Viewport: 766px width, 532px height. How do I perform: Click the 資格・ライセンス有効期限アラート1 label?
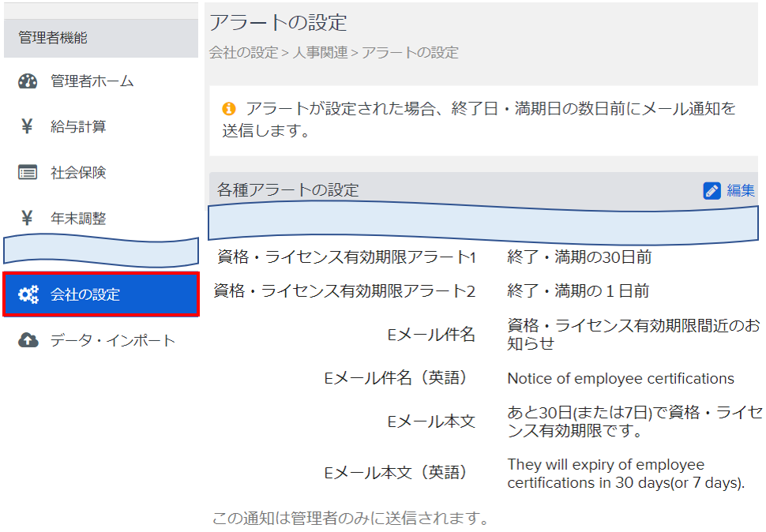tap(347, 257)
